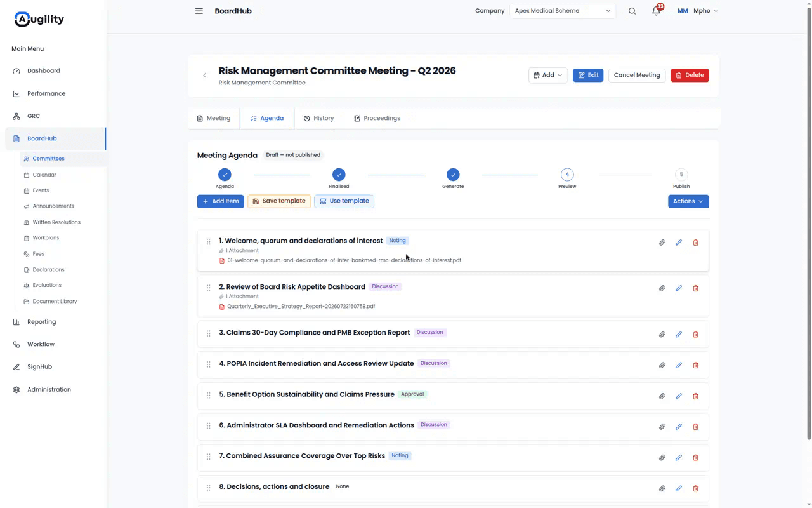Delete POPIA Incident Remediation agenda item
The image size is (812, 508).
695,365
